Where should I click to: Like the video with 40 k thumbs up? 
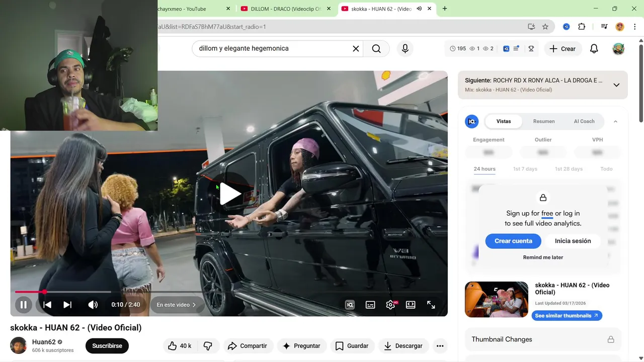pyautogui.click(x=180, y=346)
